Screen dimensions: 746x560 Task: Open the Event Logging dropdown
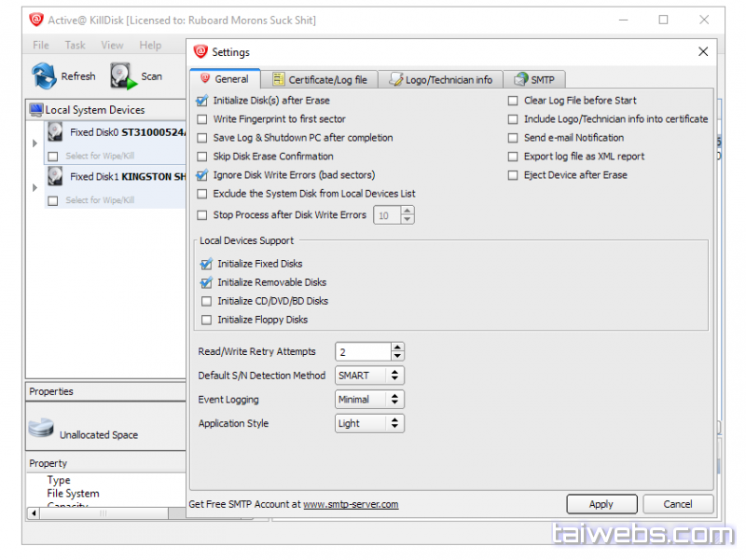click(369, 400)
